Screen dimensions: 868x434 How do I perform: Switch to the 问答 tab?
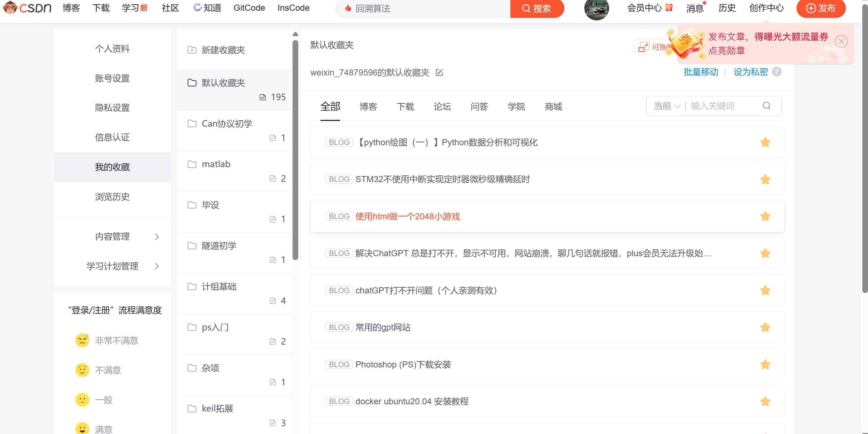pos(479,107)
